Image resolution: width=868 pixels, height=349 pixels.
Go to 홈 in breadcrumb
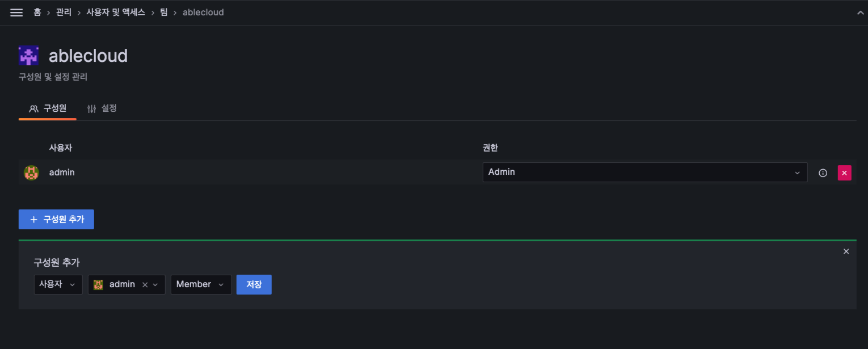(x=37, y=12)
